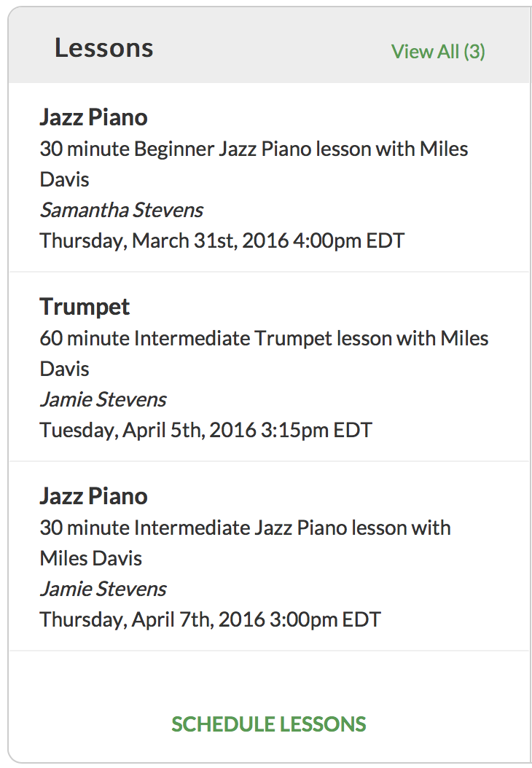This screenshot has width=532, height=768.
Task: Click Jamie Stevens under the April 7th lesson
Action: click(103, 589)
